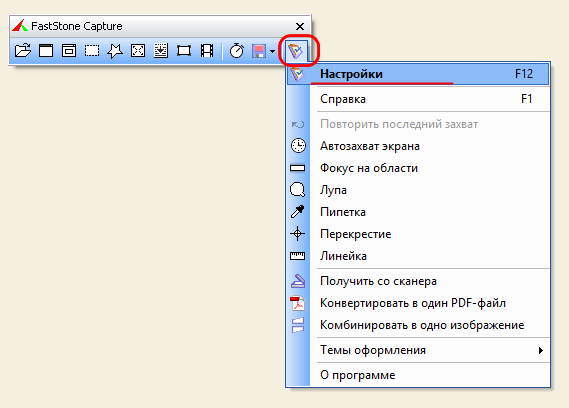Image resolution: width=569 pixels, height=408 pixels.
Task: Capture window or object toolbar icon
Action: click(x=69, y=50)
